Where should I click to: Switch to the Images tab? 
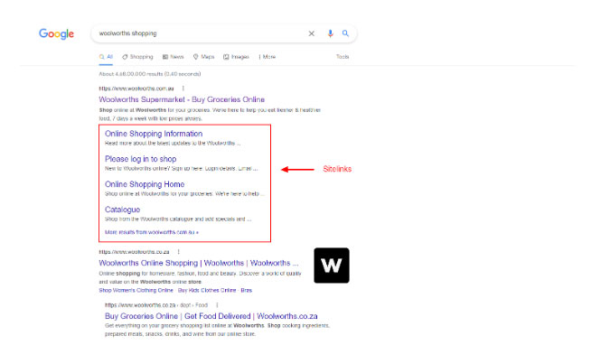point(236,57)
